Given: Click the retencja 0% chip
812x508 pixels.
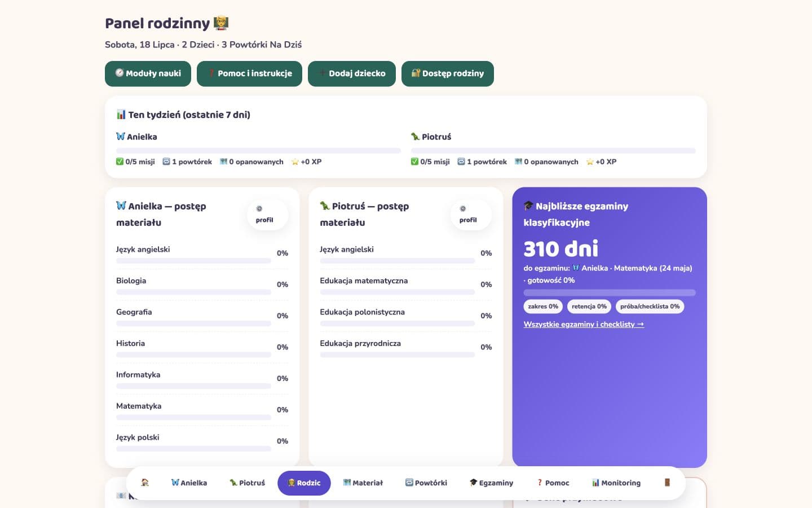Looking at the screenshot, I should tap(589, 306).
